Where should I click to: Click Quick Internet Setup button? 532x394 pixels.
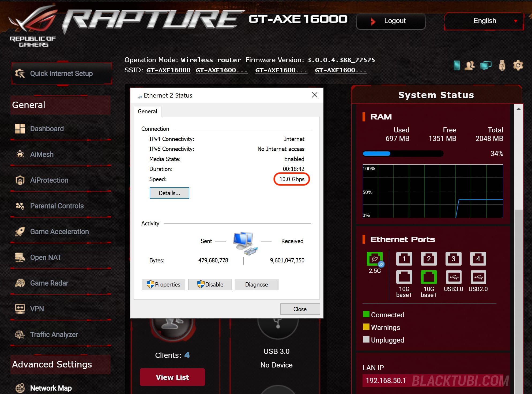[62, 73]
